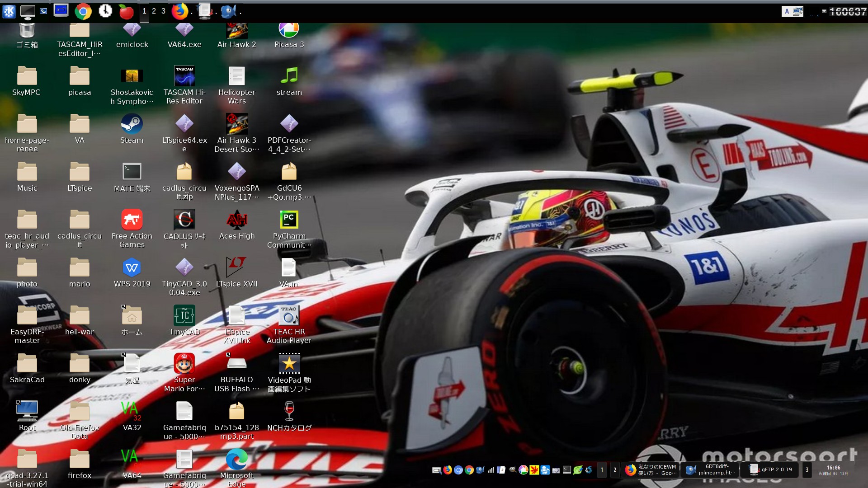Image resolution: width=868 pixels, height=488 pixels.
Task: Open the K application launcher menu
Action: pos(9,11)
